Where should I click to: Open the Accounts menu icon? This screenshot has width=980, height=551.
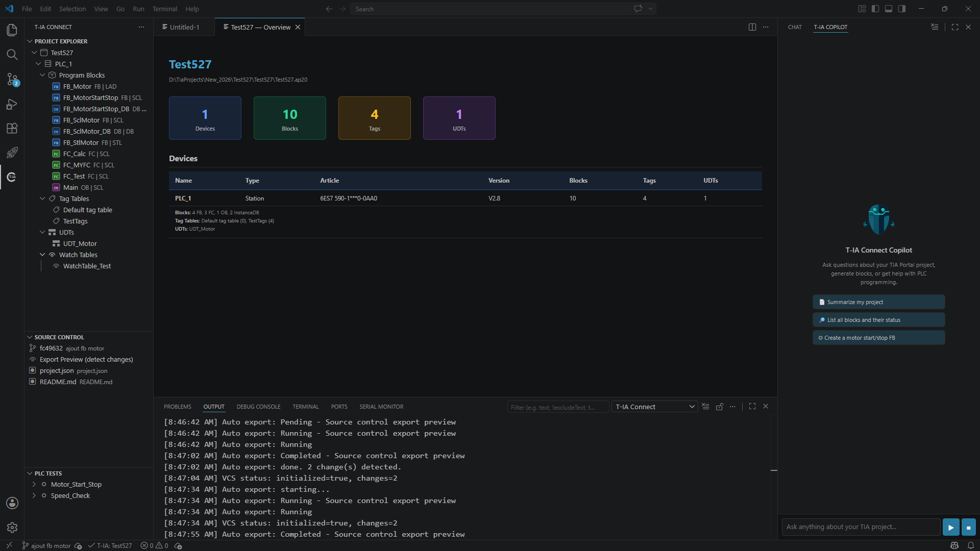[x=12, y=503]
